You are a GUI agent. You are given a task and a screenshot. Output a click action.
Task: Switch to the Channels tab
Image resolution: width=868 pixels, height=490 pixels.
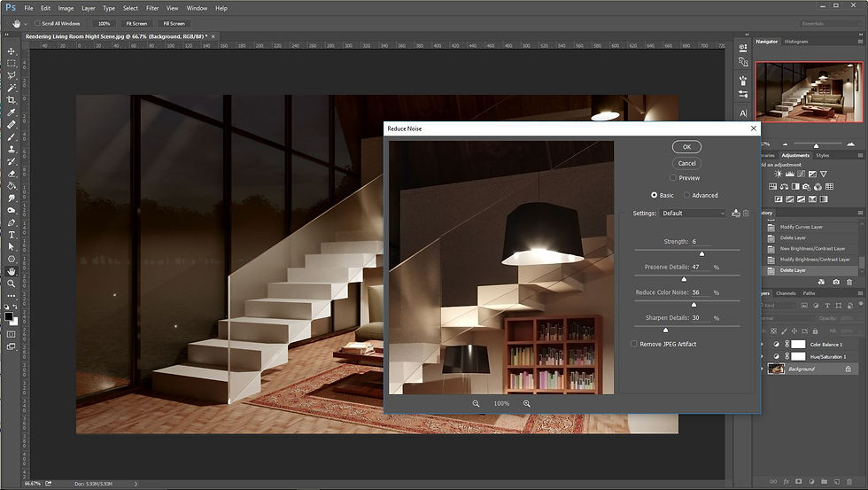coord(786,293)
